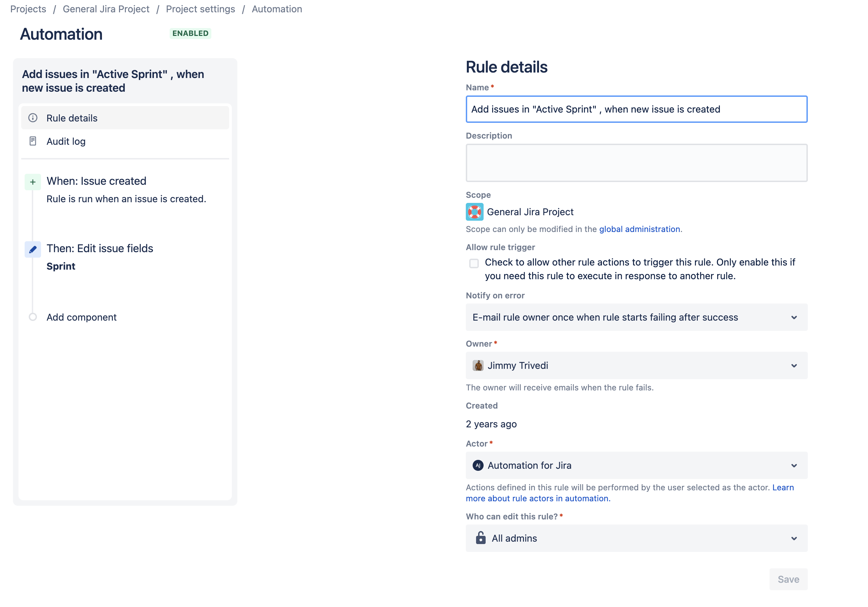Open the Notify on error dropdown
The width and height of the screenshot is (868, 607).
pyautogui.click(x=636, y=317)
